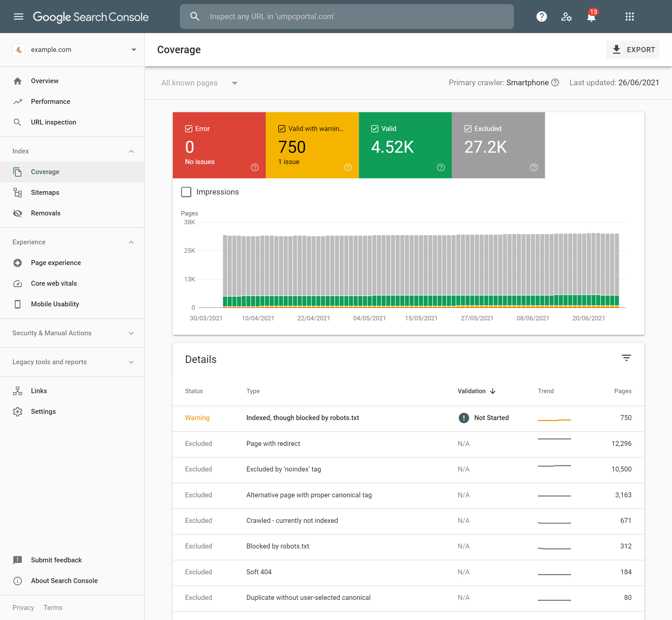Viewport: 672px width, 620px height.
Task: Open help icon on the Error card
Action: [x=255, y=167]
